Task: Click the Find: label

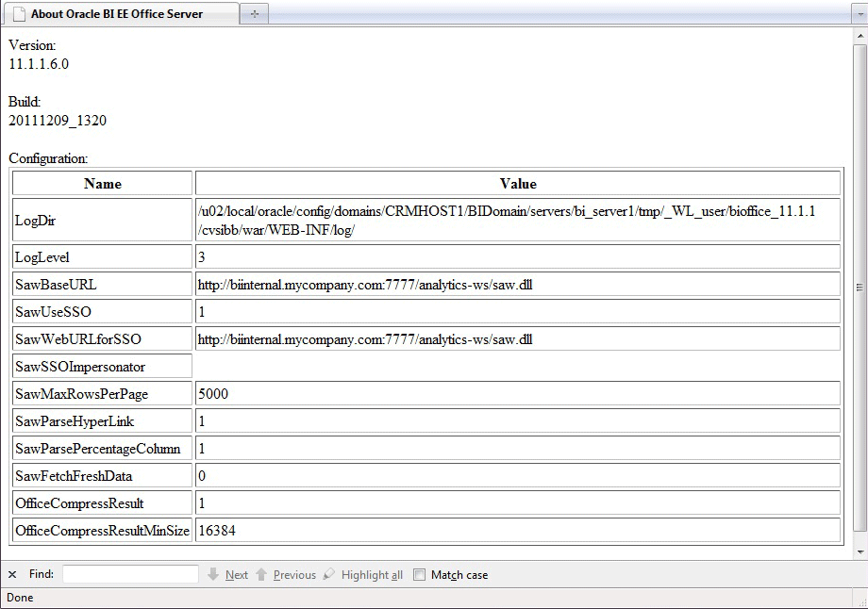Action: click(x=42, y=574)
